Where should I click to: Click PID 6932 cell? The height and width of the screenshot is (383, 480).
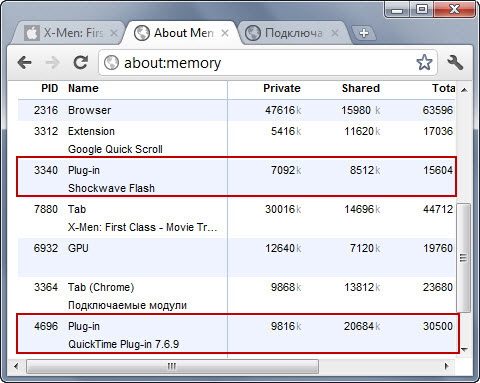pos(46,248)
